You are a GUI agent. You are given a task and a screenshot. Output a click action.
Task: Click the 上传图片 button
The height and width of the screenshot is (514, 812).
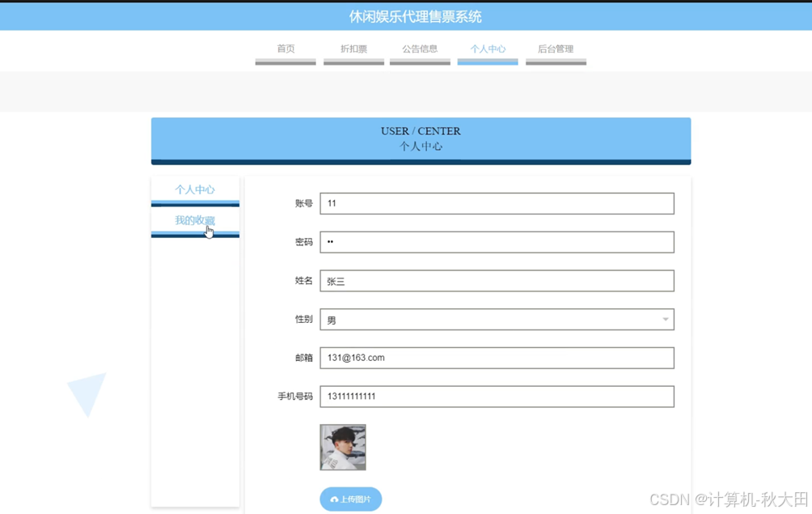tap(350, 499)
